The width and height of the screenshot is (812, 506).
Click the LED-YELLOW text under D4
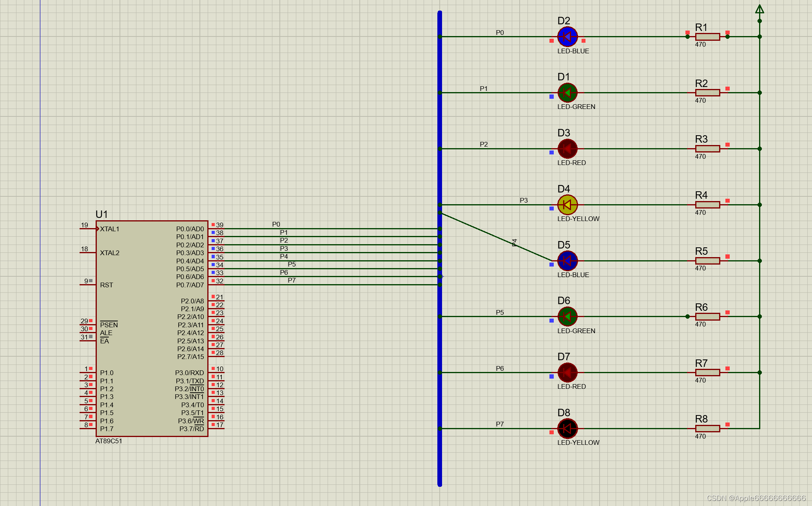pos(578,219)
